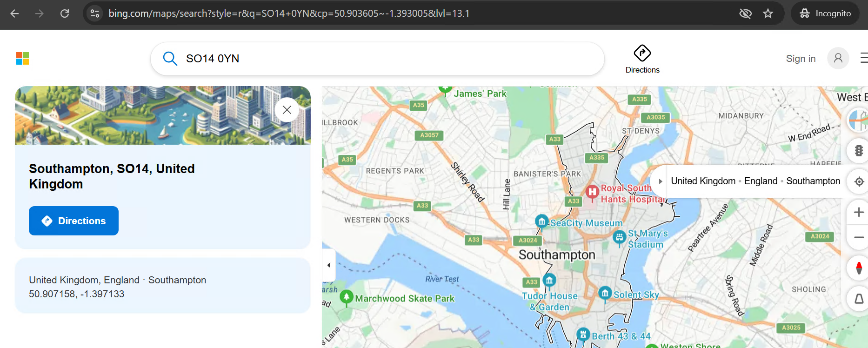The width and height of the screenshot is (868, 348).
Task: Click the BANISTER'S PARK area label
Action: (x=548, y=174)
